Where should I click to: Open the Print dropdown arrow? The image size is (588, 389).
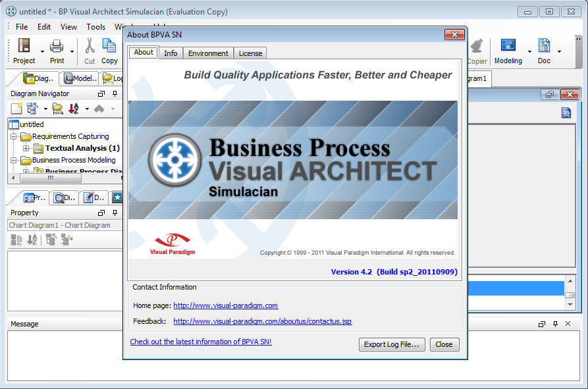click(70, 51)
